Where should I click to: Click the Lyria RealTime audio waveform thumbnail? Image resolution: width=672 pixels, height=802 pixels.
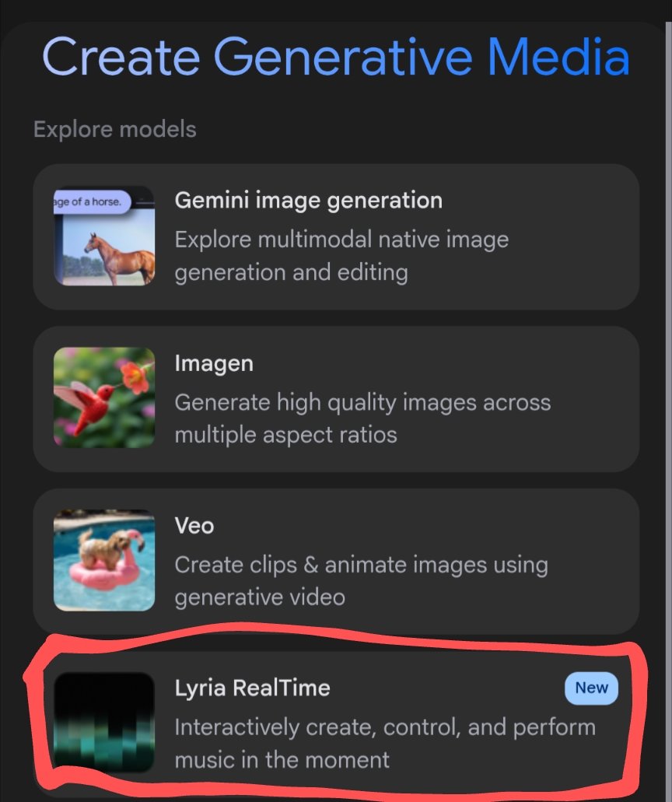[x=103, y=722]
